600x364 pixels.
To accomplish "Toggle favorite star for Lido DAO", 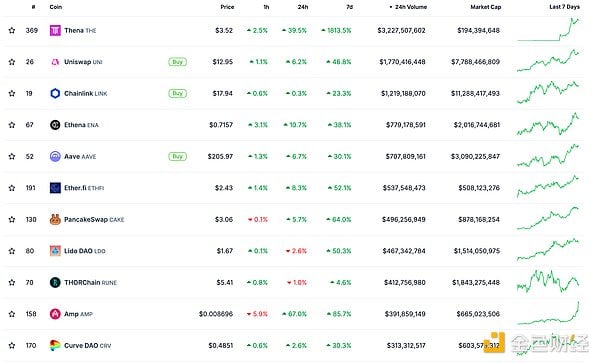I will tap(12, 251).
